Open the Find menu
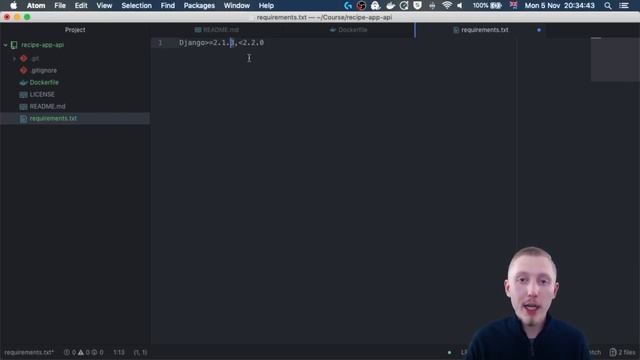Image resolution: width=640 pixels, height=360 pixels. pyautogui.click(x=168, y=5)
